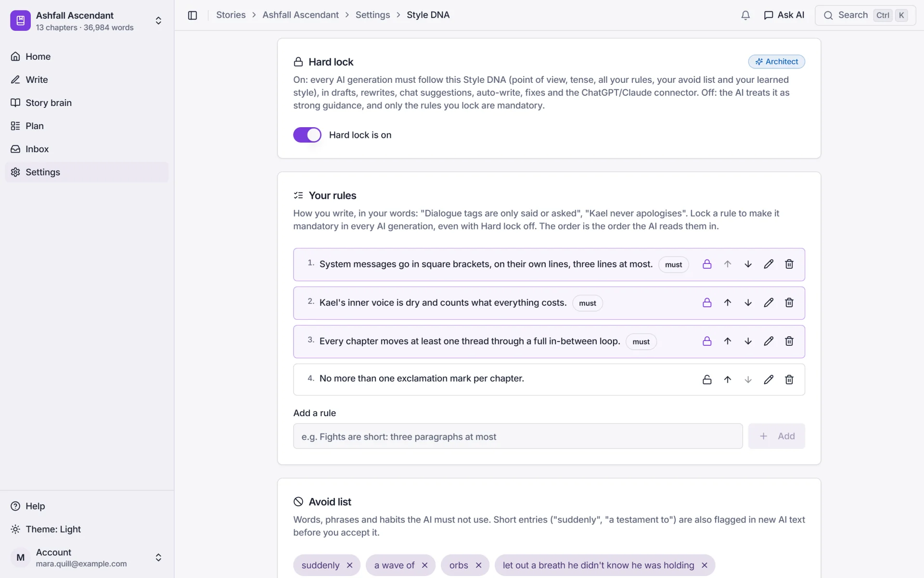
Task: Delete the System messages rule
Action: click(789, 264)
